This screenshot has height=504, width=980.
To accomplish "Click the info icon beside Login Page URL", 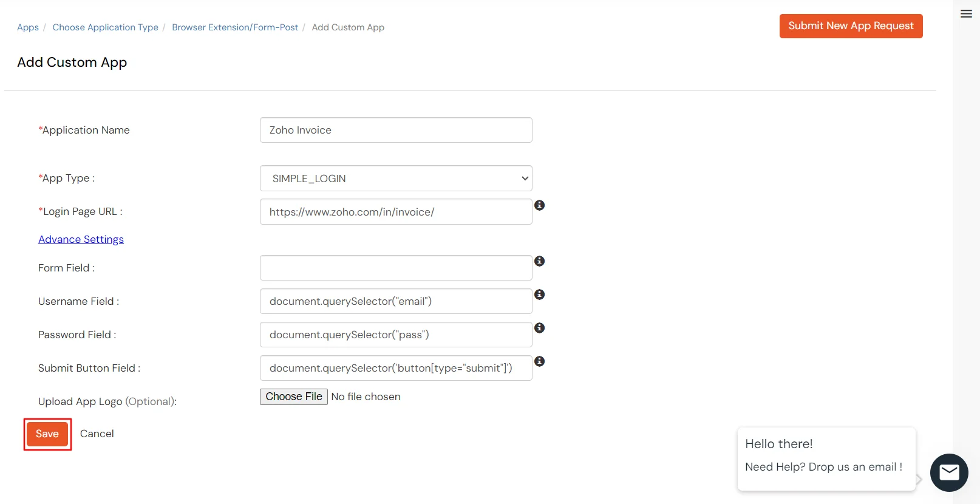I will pos(539,205).
